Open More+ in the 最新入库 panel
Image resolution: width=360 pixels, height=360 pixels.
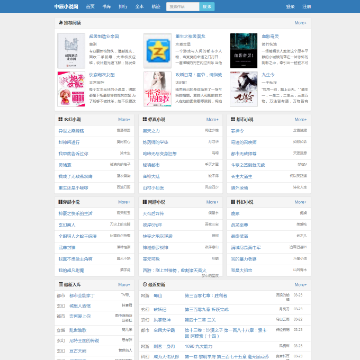click(124, 285)
